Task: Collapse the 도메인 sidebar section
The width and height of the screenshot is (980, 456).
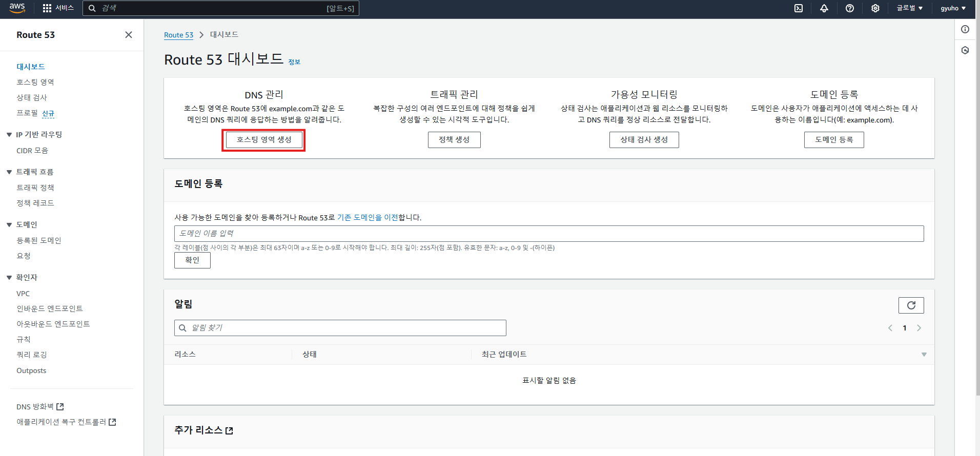Action: pos(9,225)
